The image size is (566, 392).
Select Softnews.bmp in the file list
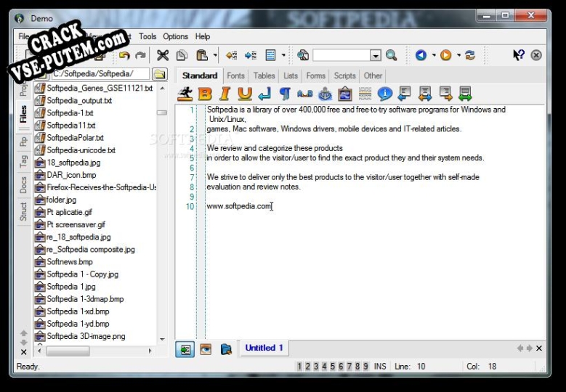pyautogui.click(x=70, y=262)
